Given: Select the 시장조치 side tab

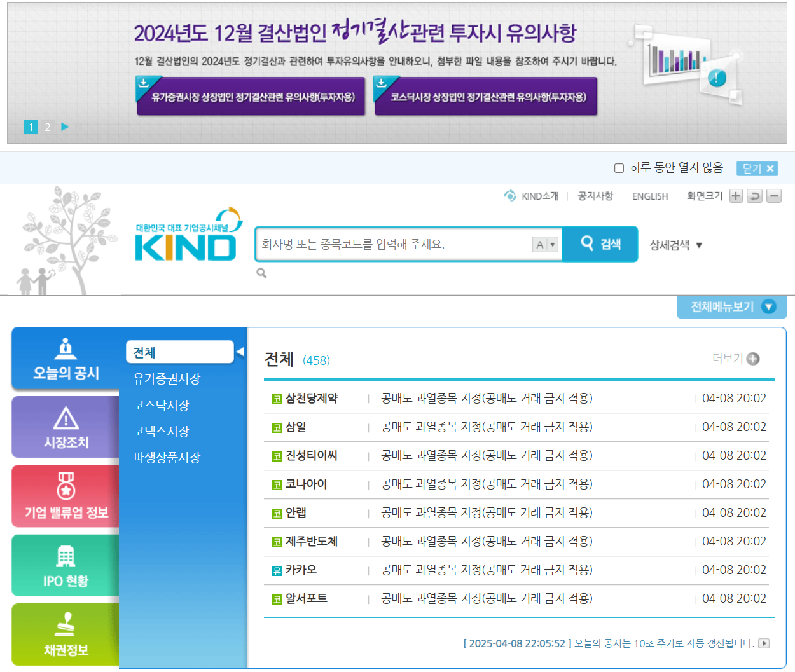Looking at the screenshot, I should coord(66,427).
